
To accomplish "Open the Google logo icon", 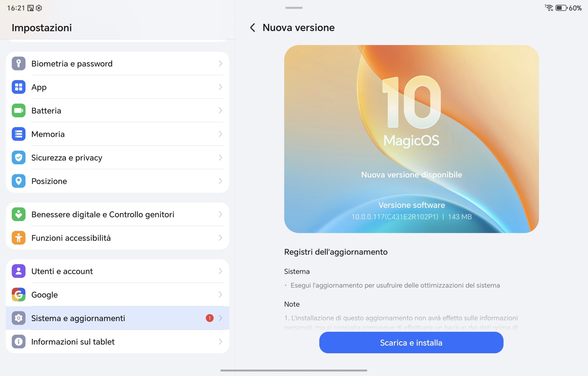I will pos(19,295).
